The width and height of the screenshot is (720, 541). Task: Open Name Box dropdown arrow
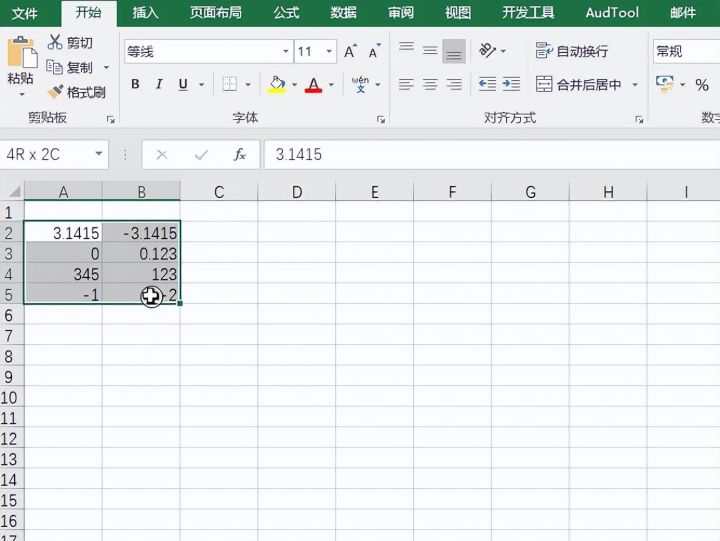(x=99, y=154)
